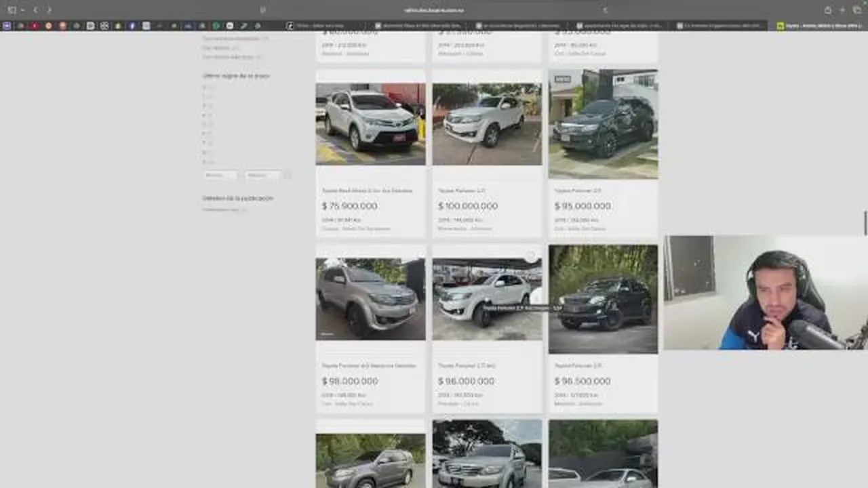This screenshot has height=488, width=868.
Task: Open the $95.000.000 Fortuner title link
Action: click(578, 191)
